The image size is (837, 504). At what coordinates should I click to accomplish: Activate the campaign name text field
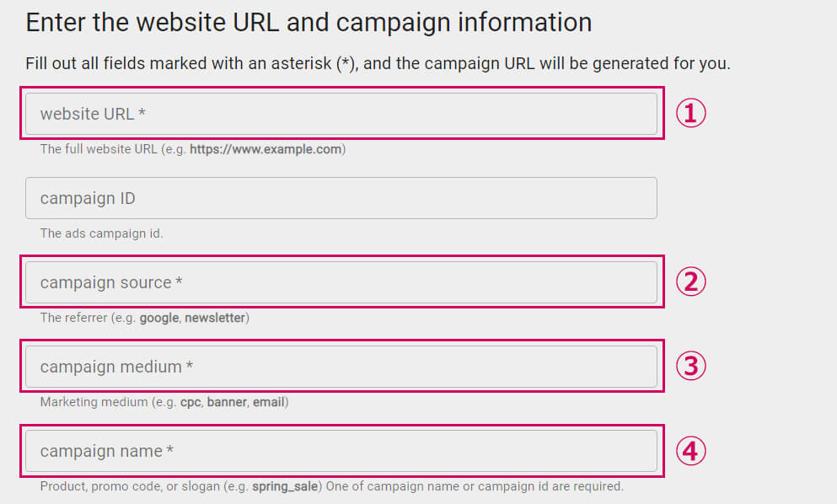[341, 451]
